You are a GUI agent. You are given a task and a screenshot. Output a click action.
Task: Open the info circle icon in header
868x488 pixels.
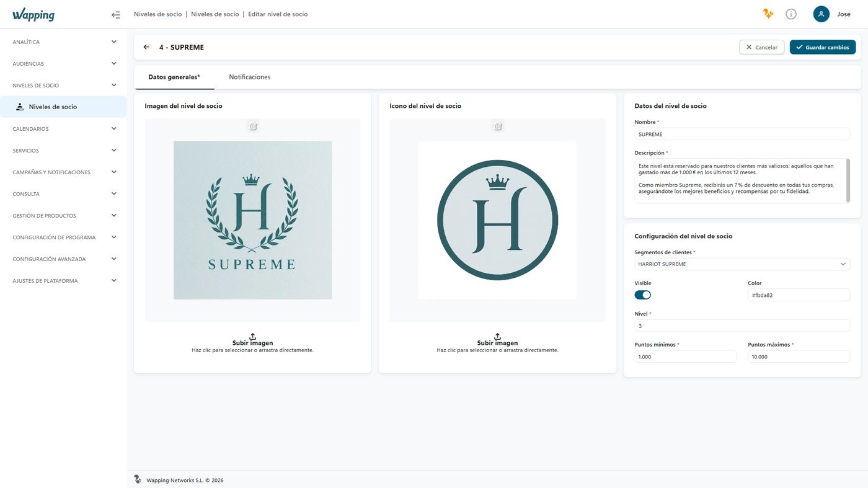[x=791, y=14]
